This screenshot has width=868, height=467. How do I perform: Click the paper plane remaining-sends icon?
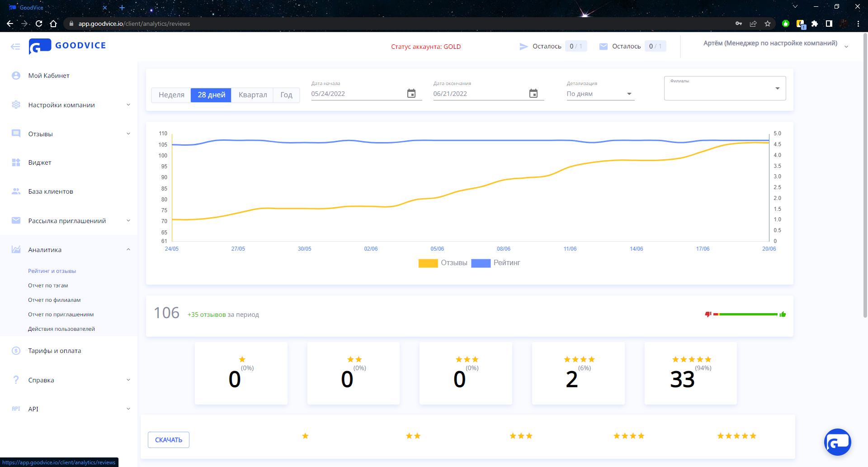(524, 47)
